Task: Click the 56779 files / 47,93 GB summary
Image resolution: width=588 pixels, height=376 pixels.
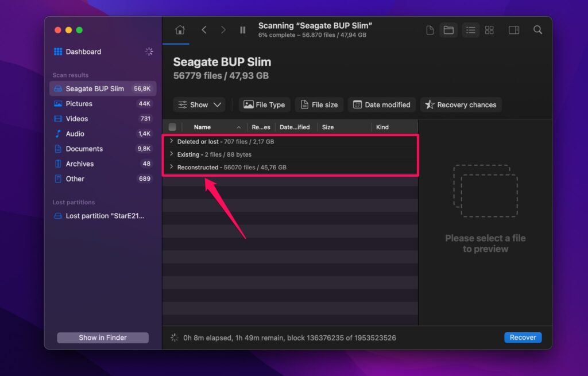Action: coord(221,76)
